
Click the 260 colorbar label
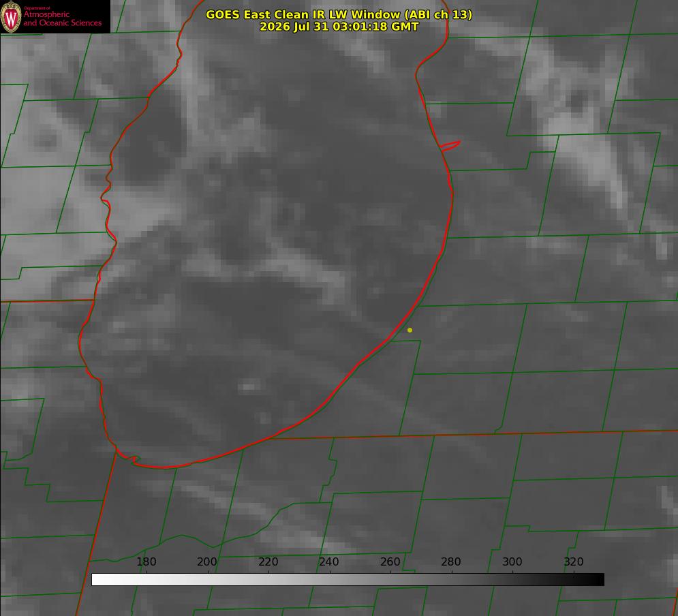tap(390, 561)
